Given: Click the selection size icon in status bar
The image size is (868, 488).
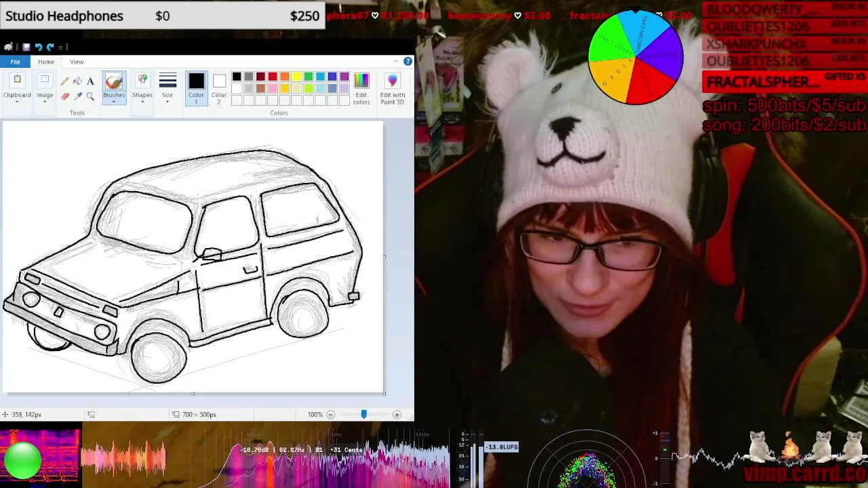Looking at the screenshot, I should (91, 414).
